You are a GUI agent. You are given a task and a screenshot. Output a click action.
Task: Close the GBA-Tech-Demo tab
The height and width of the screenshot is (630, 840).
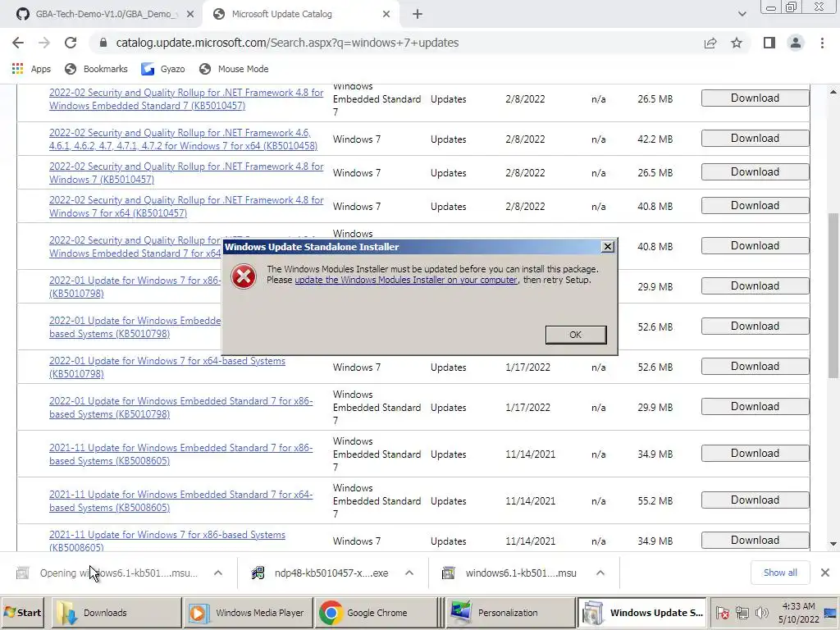pos(190,15)
